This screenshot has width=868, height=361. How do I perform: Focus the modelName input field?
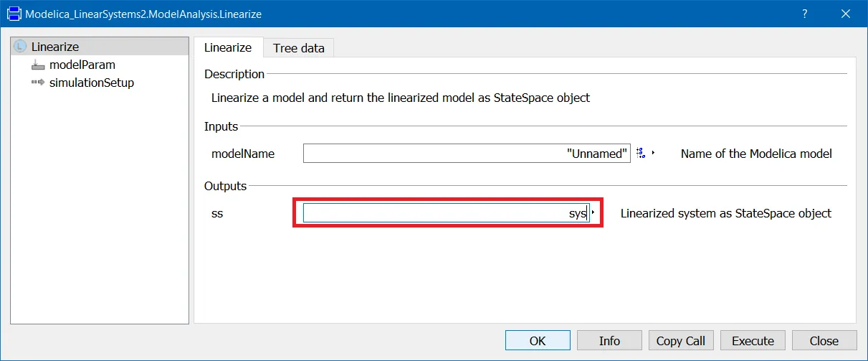tap(466, 154)
